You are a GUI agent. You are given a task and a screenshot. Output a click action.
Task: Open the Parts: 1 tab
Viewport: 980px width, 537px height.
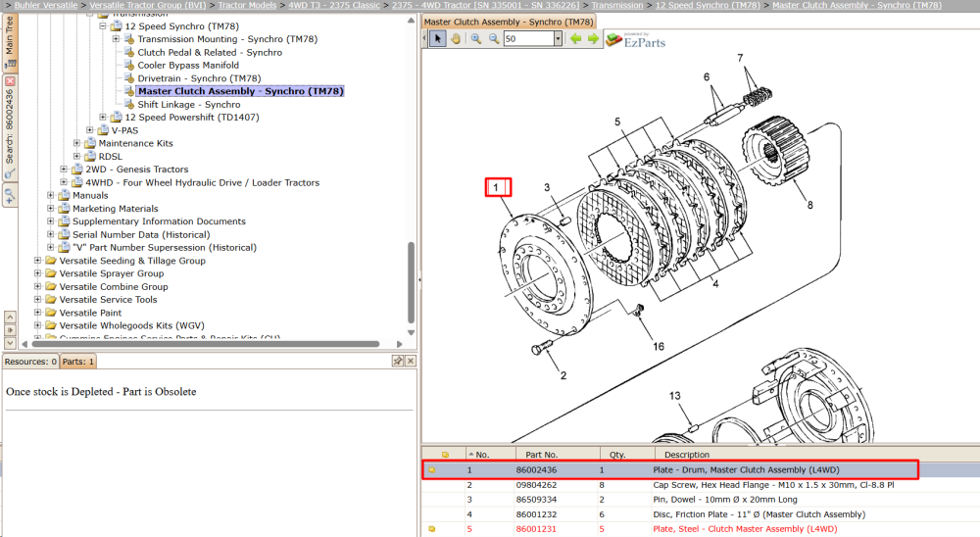pos(78,362)
